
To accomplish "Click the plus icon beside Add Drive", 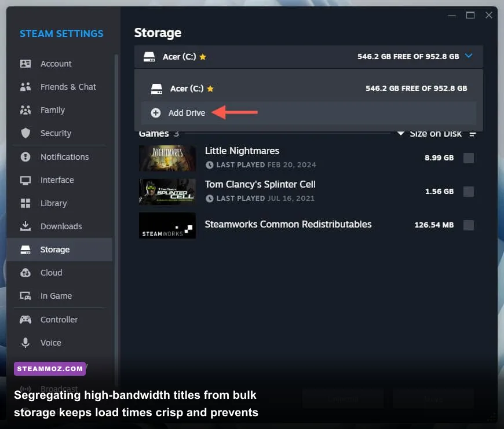I will click(156, 113).
